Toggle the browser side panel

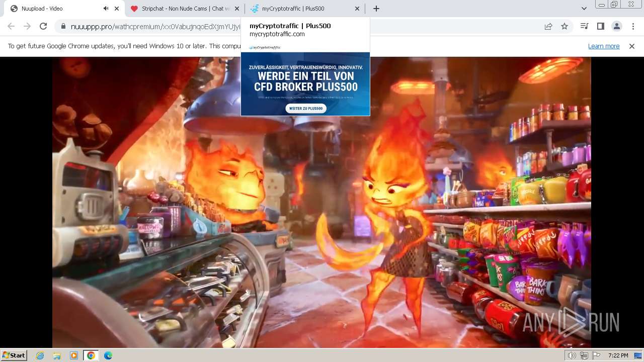coord(600,26)
